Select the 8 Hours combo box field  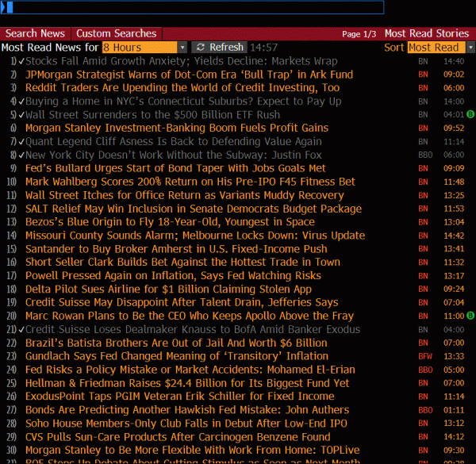click(140, 48)
